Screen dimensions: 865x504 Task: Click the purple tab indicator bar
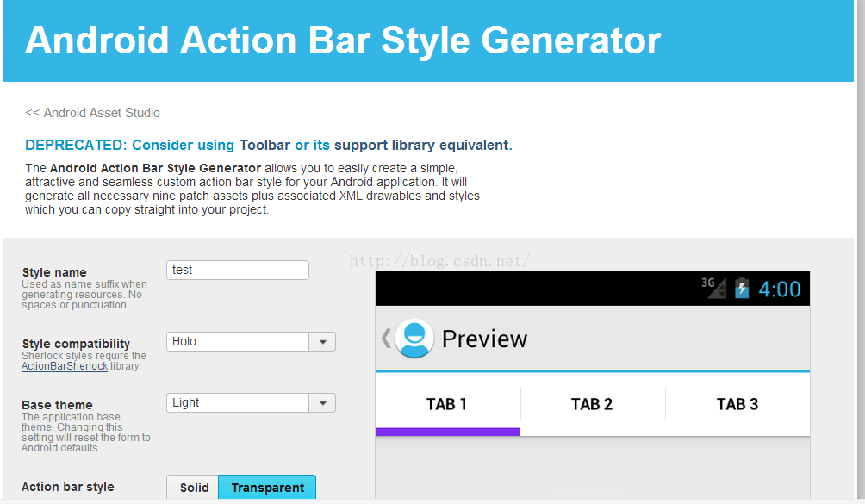(447, 432)
